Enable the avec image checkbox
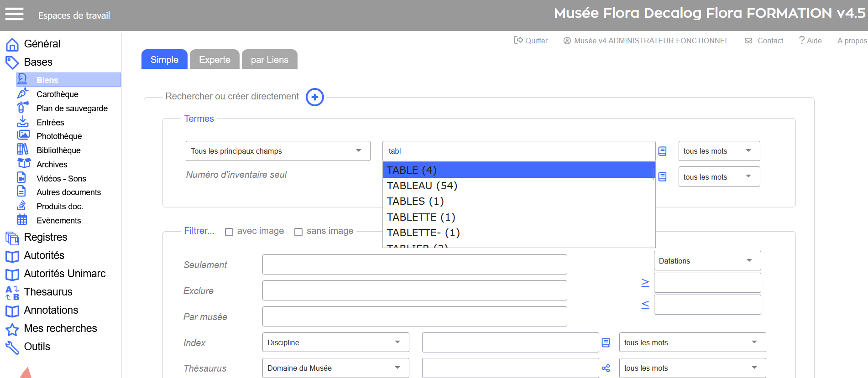This screenshot has width=868, height=378. (x=229, y=232)
